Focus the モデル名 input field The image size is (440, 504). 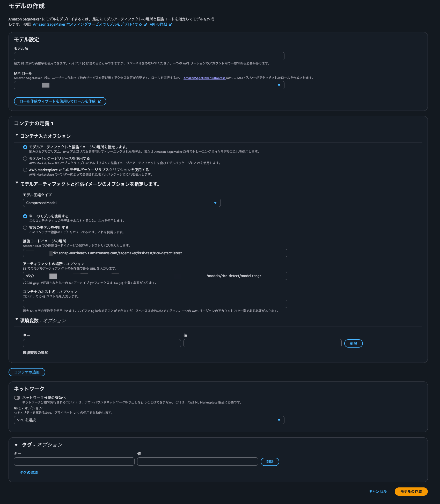pyautogui.click(x=149, y=56)
